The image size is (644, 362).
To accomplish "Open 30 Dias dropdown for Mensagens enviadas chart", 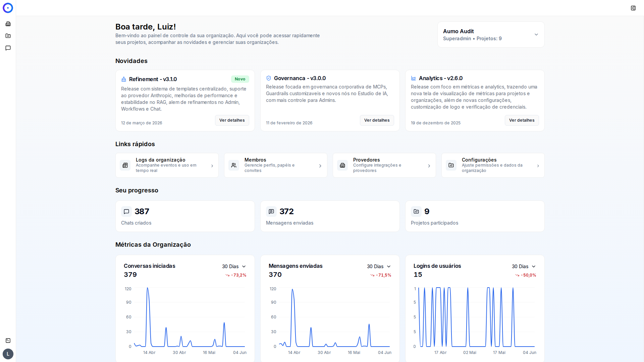I will (x=379, y=266).
